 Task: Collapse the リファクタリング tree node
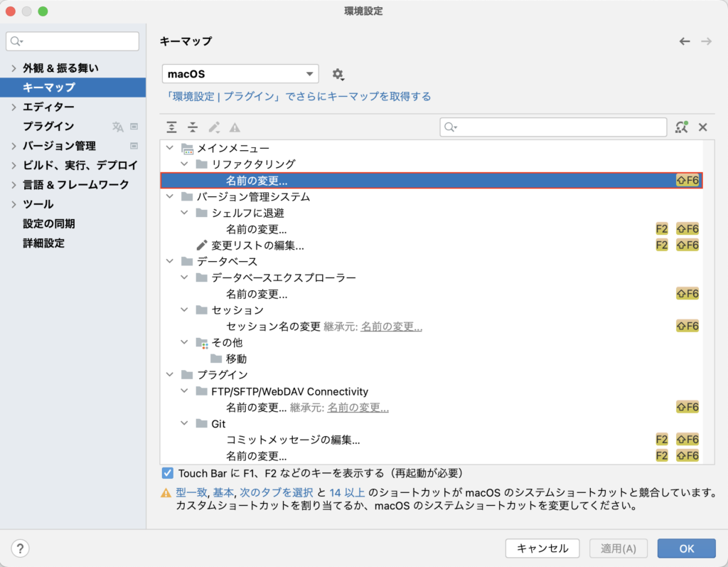184,164
